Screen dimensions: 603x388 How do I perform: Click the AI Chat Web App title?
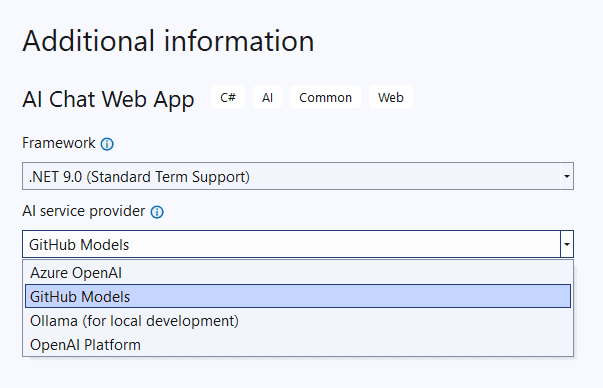pos(108,99)
